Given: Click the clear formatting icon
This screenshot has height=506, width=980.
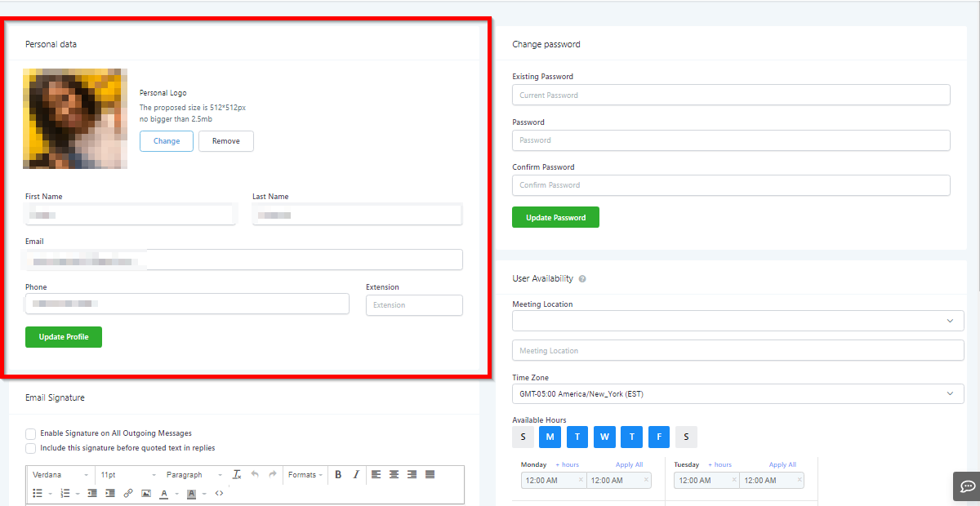Looking at the screenshot, I should pyautogui.click(x=237, y=474).
